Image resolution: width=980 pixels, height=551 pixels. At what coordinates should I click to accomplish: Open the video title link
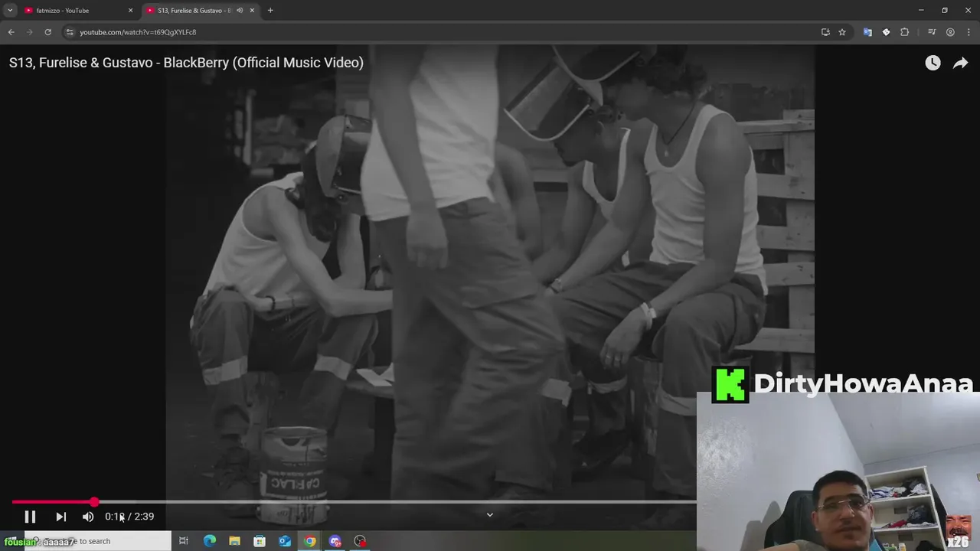click(186, 63)
